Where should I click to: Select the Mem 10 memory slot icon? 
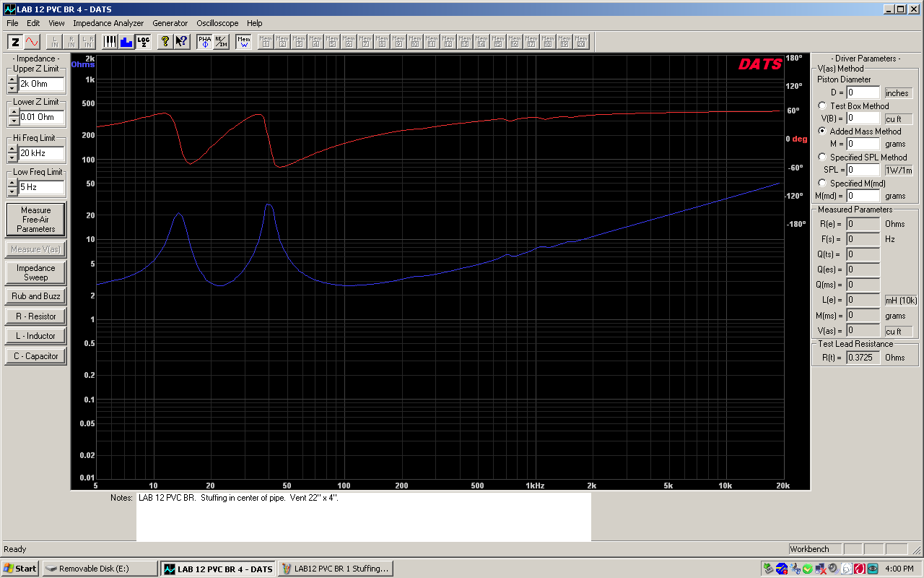pos(415,42)
